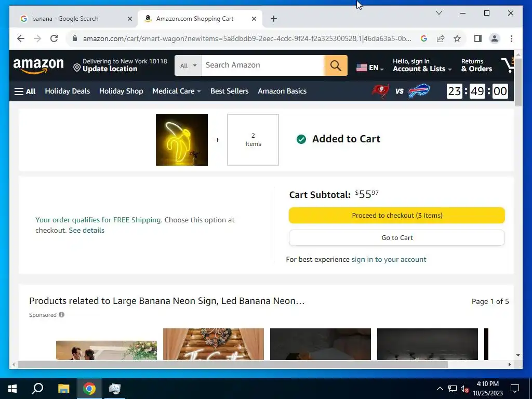Click the US flag language icon
This screenshot has height=399, width=532.
(362, 68)
